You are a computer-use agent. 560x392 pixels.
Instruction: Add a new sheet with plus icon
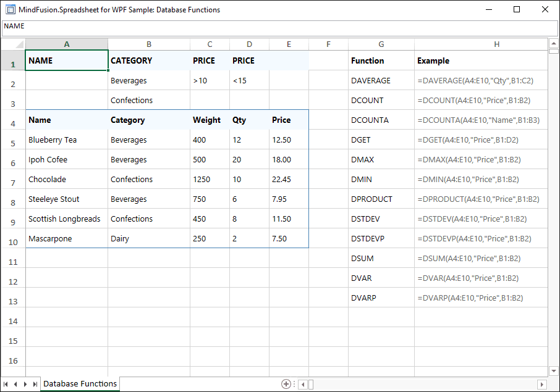tap(286, 384)
